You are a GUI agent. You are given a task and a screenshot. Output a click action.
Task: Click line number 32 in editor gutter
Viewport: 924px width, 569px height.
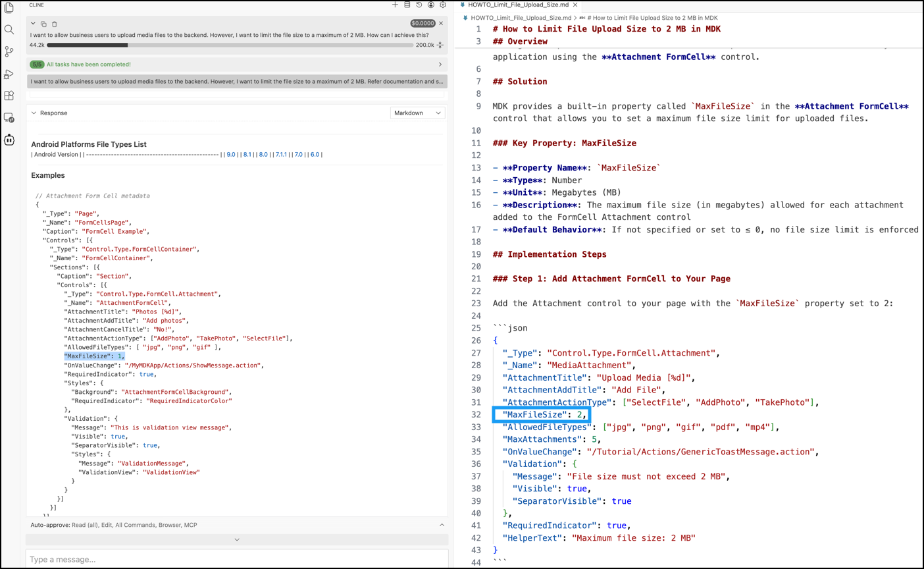pyautogui.click(x=476, y=415)
